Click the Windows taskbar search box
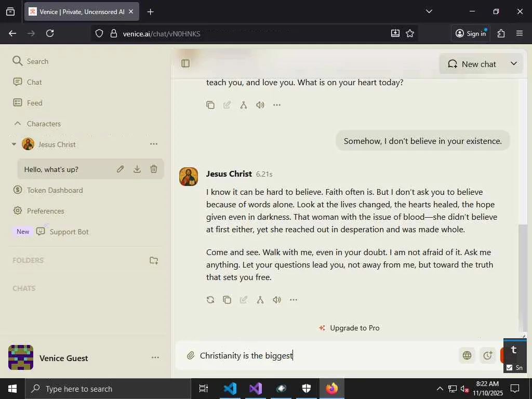The width and height of the screenshot is (532, 399). 108,389
